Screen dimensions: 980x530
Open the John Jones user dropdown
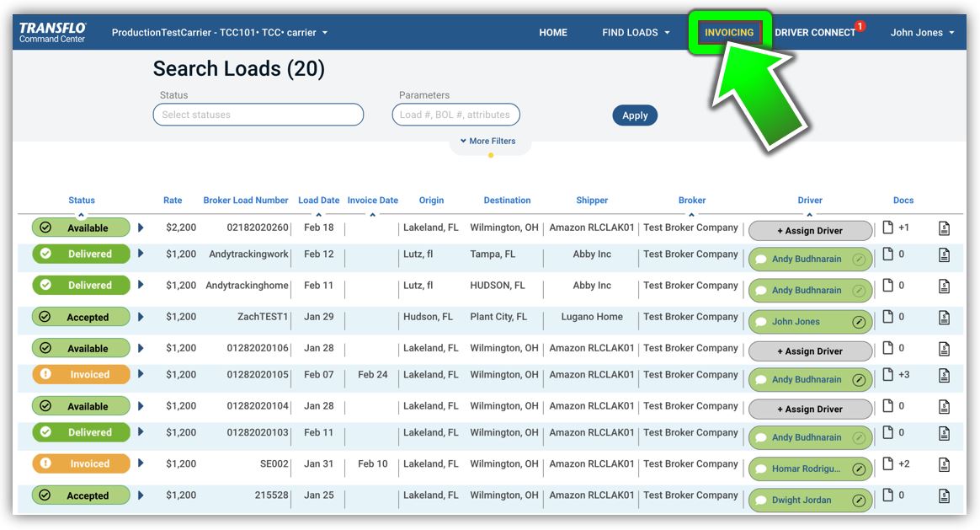tap(922, 33)
